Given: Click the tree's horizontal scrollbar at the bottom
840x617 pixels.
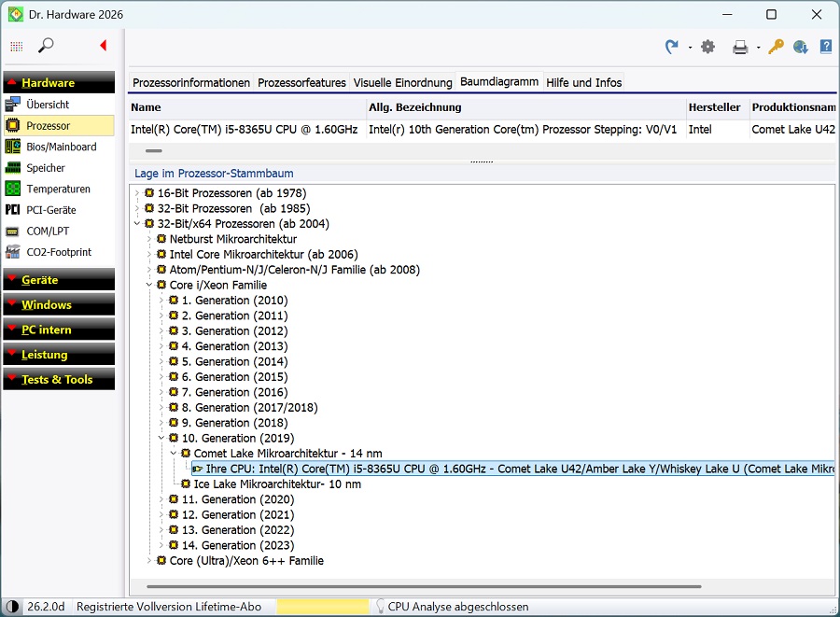Looking at the screenshot, I should tap(424, 586).
